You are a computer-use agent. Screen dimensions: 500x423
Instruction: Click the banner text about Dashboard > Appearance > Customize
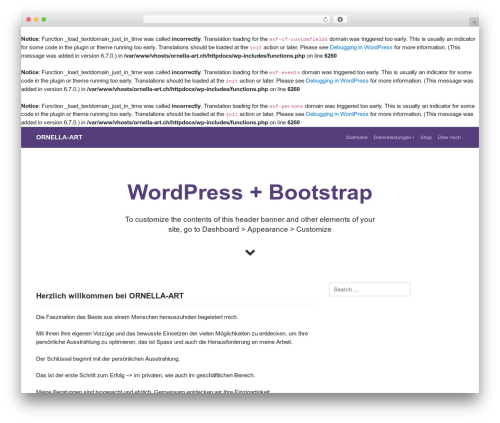point(250,224)
